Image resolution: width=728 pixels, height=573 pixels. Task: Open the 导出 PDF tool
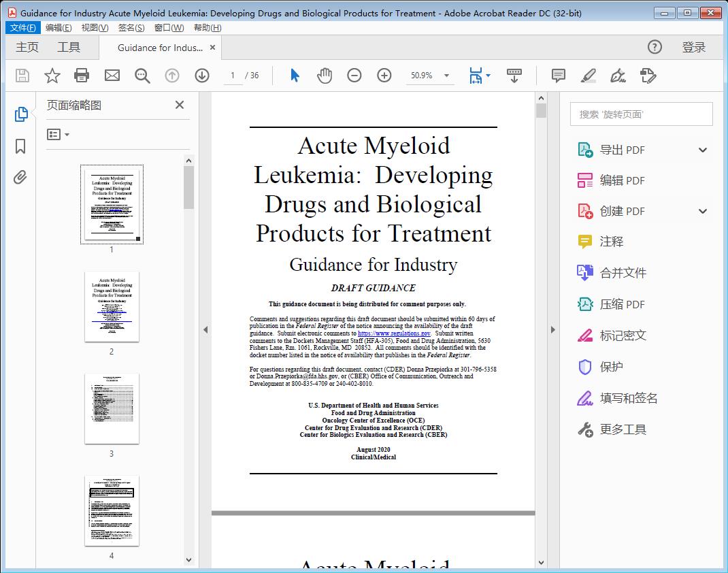623,149
